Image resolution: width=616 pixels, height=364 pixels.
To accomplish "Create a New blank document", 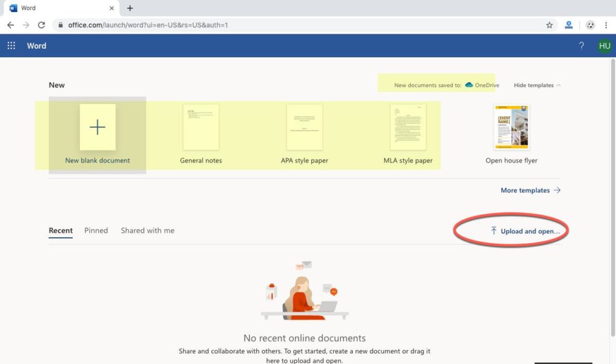I will click(97, 135).
